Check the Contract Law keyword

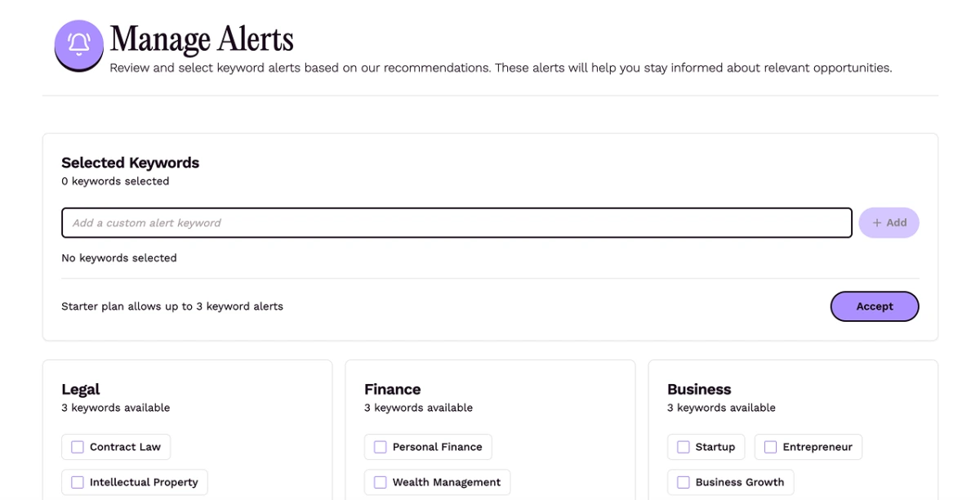(x=78, y=447)
